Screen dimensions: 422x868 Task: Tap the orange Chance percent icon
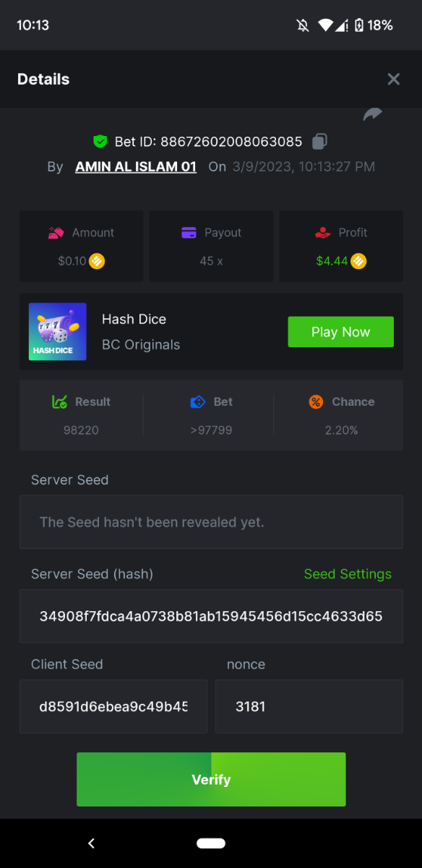[x=315, y=401]
